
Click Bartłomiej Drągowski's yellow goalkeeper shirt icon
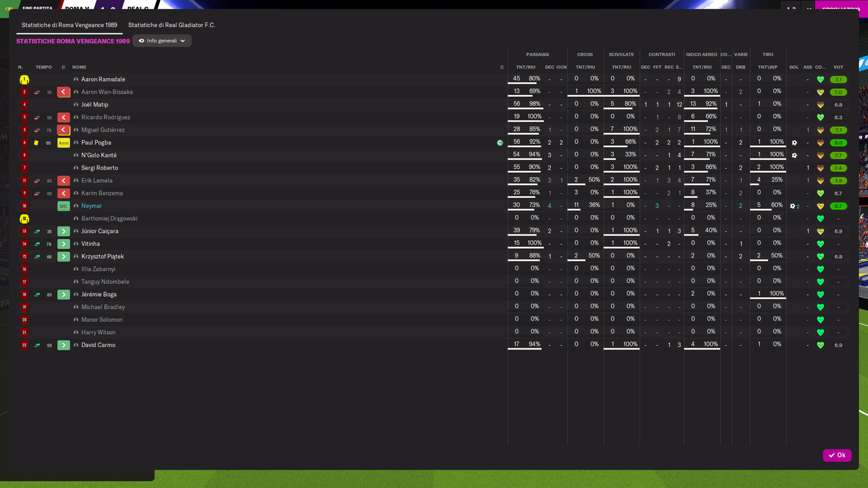tap(24, 219)
